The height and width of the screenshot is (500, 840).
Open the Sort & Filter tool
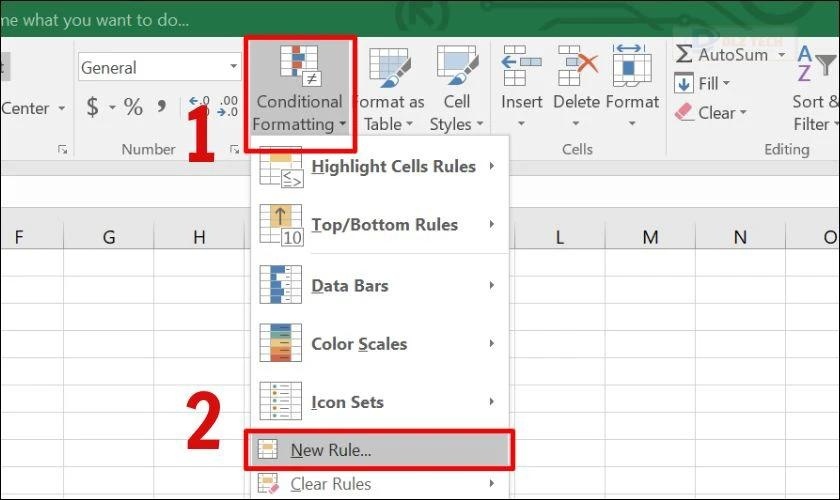[x=817, y=90]
